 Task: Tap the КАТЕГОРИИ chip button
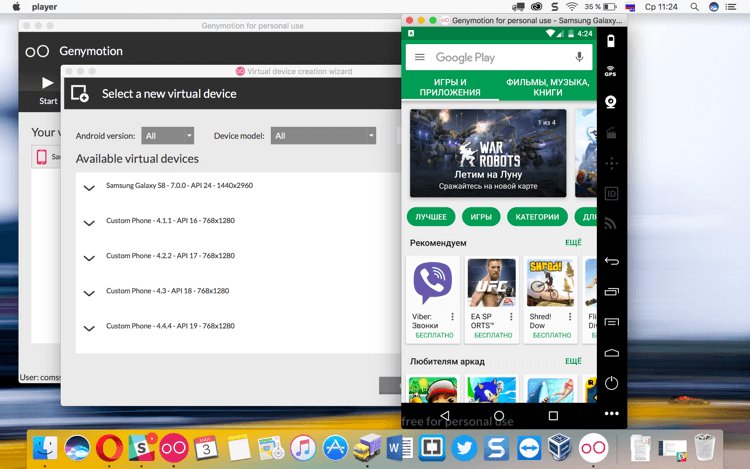(x=537, y=217)
